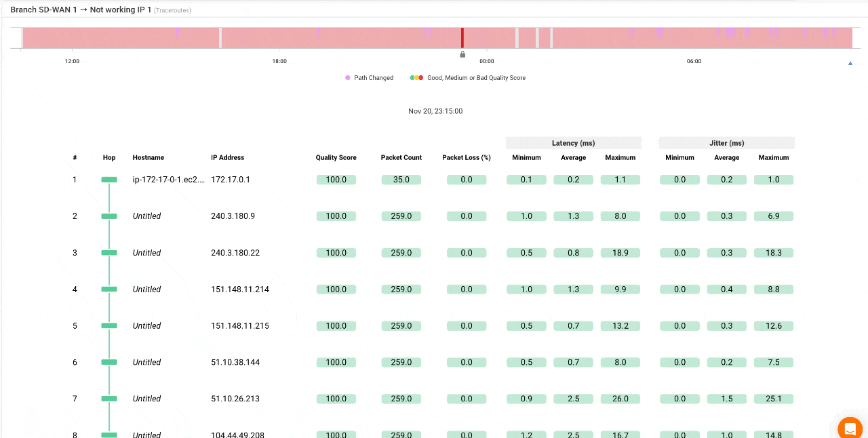
Task: Select the hop 1 node icon in the path column
Action: tap(108, 179)
